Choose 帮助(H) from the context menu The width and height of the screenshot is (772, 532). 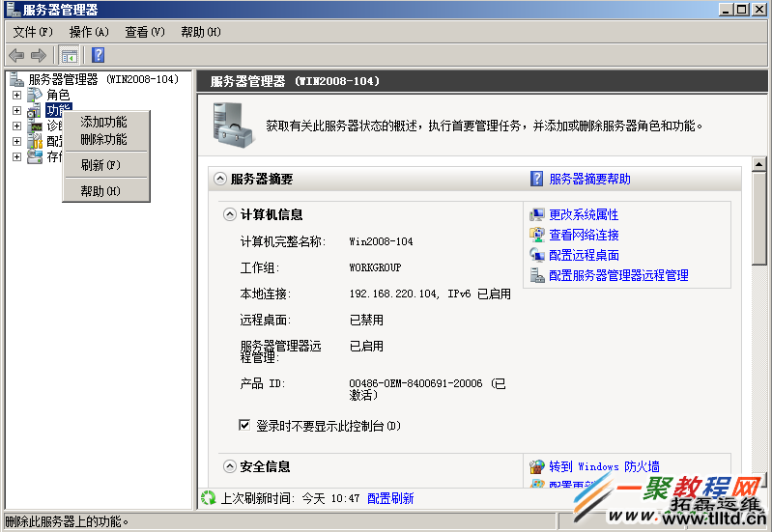click(x=106, y=191)
